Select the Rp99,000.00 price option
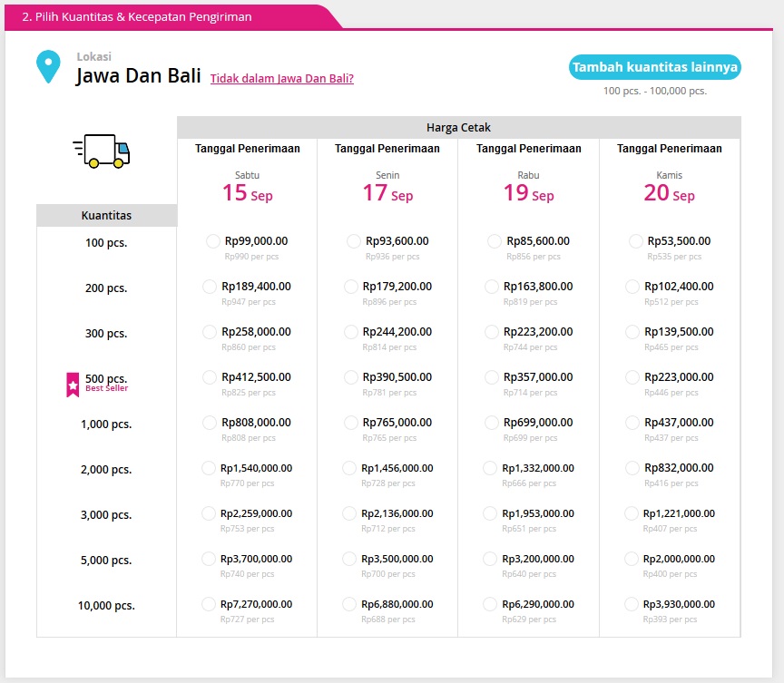This screenshot has height=683, width=784. (x=213, y=241)
